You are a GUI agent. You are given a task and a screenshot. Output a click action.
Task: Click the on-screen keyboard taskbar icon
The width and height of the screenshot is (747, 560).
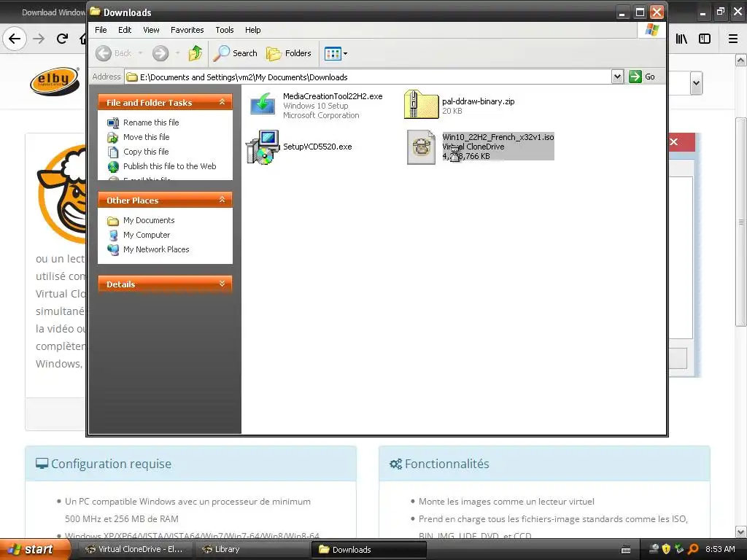coord(626,550)
